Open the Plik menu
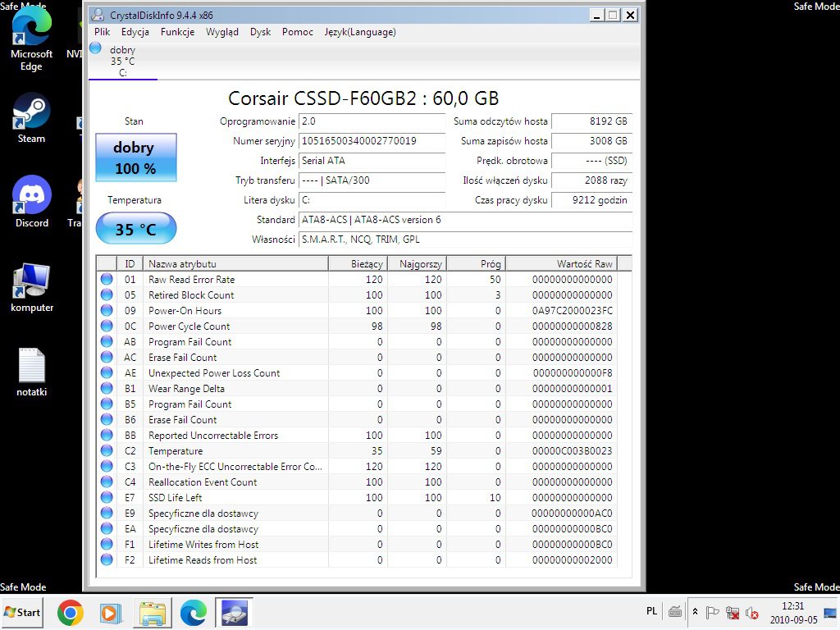This screenshot has width=840, height=630. (102, 32)
